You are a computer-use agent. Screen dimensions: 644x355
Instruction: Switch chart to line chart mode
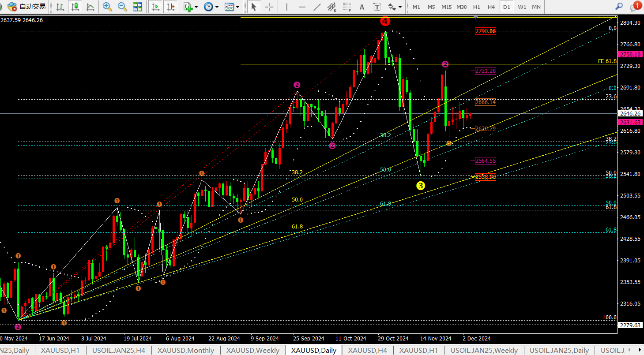click(x=90, y=7)
